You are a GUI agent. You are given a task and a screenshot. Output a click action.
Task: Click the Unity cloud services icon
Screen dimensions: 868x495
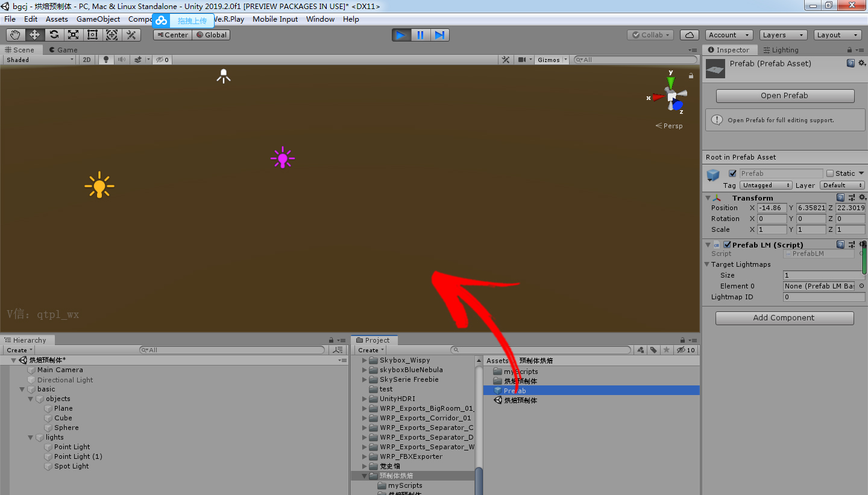pos(689,34)
